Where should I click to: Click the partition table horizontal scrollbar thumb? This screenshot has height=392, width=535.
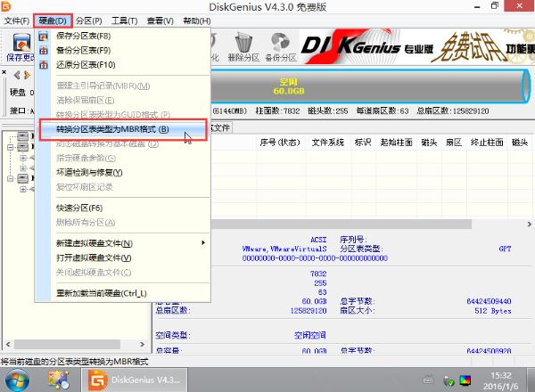(342, 224)
